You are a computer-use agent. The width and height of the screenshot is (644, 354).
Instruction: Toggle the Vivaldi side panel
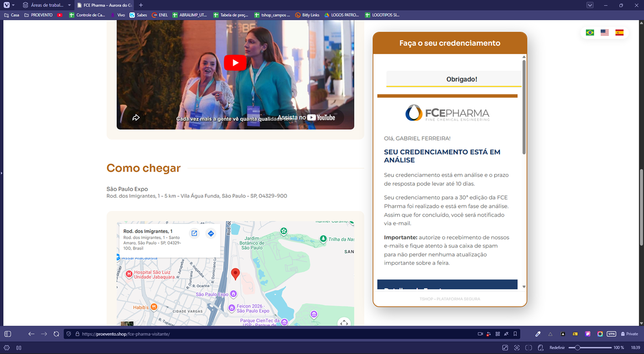(x=8, y=334)
